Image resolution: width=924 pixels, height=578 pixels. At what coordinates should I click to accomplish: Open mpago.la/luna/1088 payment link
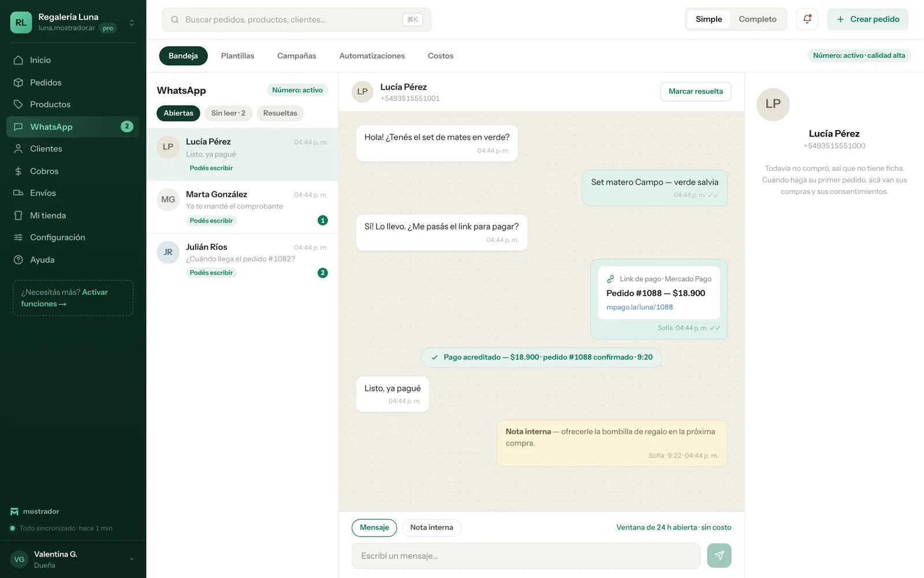(639, 307)
